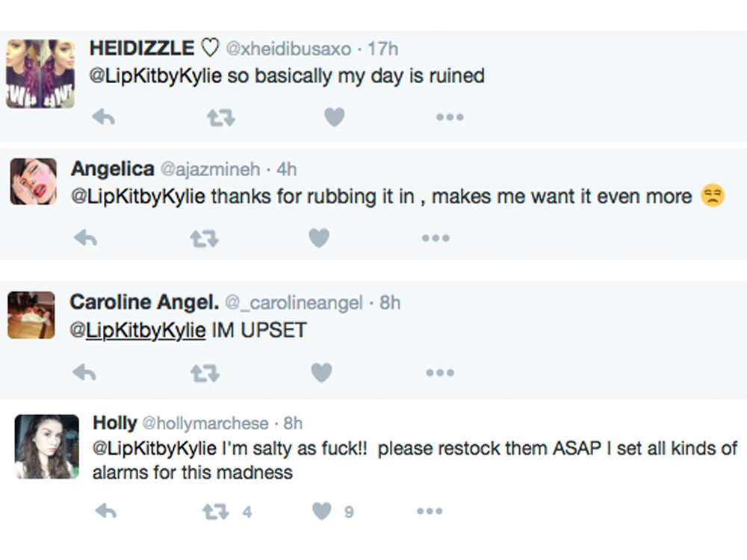Retweet Holly's tweet with 4 retweets

(x=217, y=511)
